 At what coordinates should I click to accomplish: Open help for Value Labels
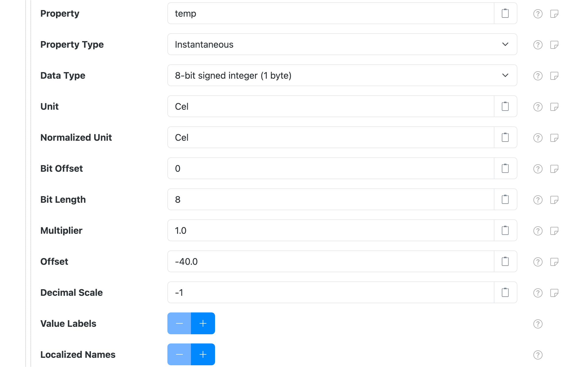pos(537,324)
